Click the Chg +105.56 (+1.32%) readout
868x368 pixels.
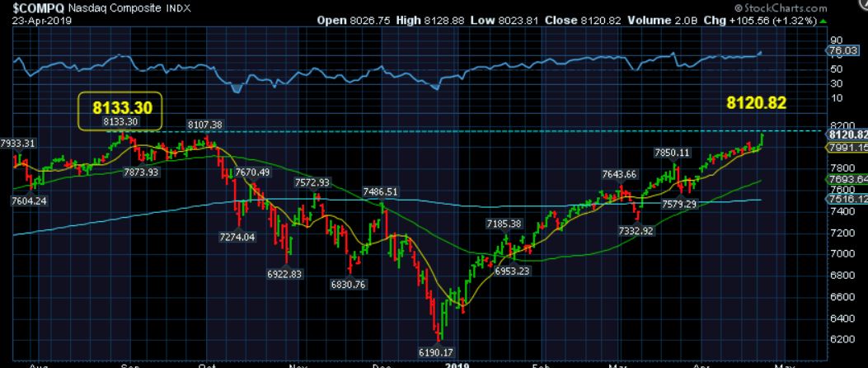click(761, 21)
